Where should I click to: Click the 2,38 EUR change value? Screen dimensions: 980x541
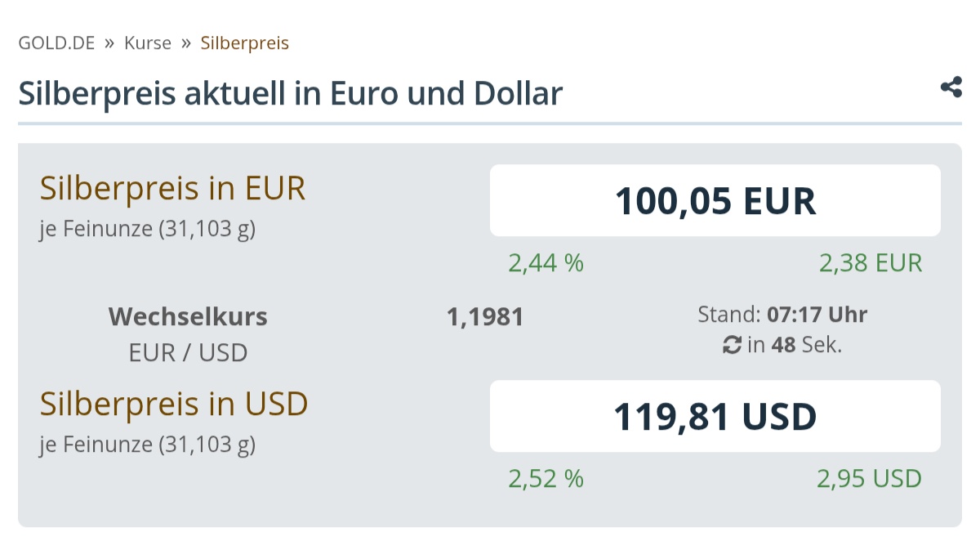click(871, 263)
